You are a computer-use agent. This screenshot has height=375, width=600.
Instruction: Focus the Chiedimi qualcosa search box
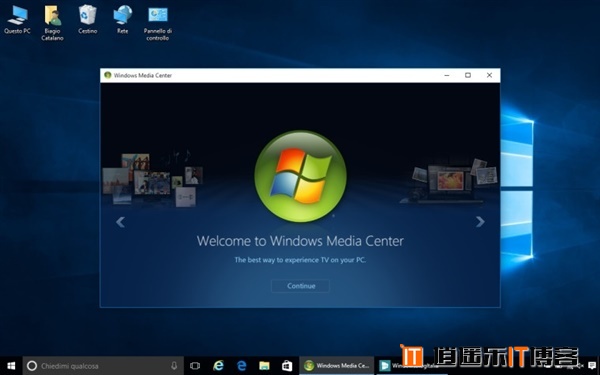click(103, 366)
